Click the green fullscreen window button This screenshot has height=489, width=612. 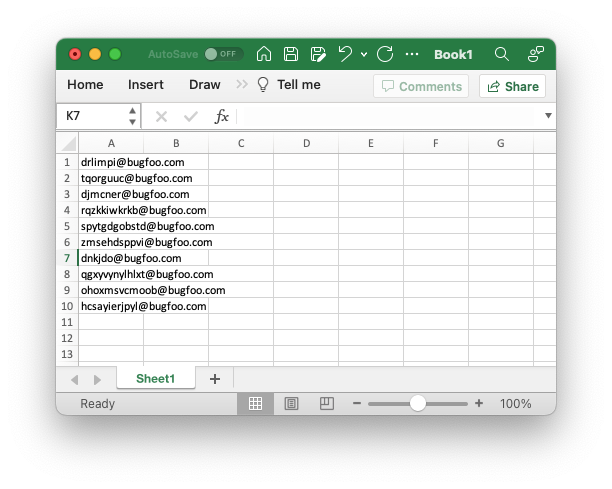point(115,54)
